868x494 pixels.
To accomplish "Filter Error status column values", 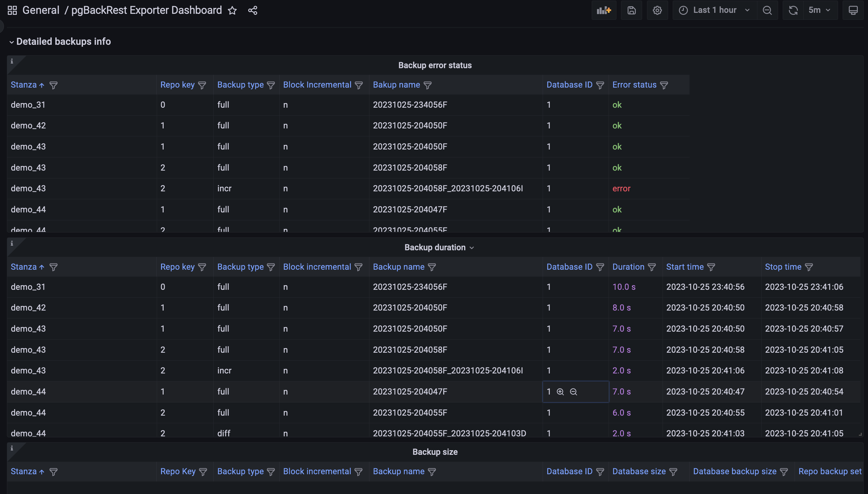I will point(664,85).
